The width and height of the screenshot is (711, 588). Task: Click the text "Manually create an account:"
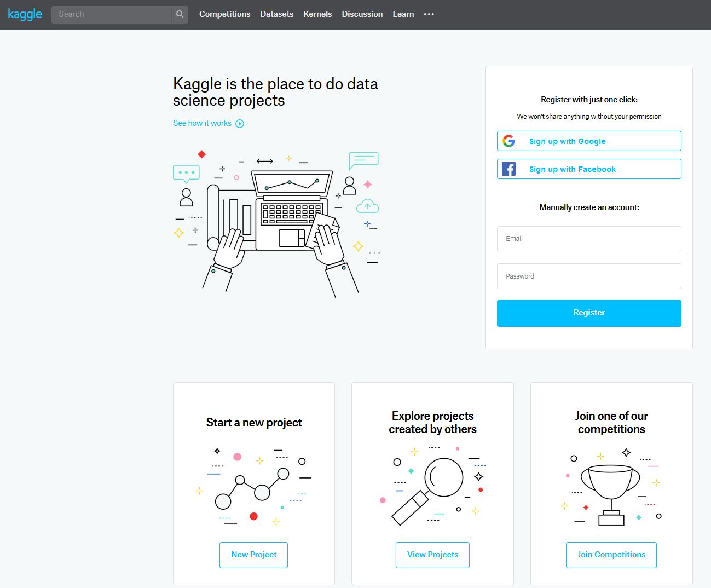click(589, 207)
